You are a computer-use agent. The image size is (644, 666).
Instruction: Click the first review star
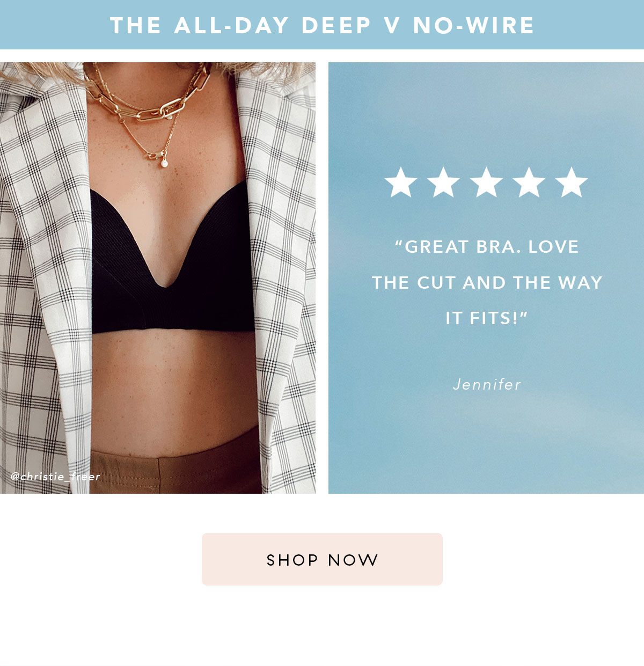point(401,182)
